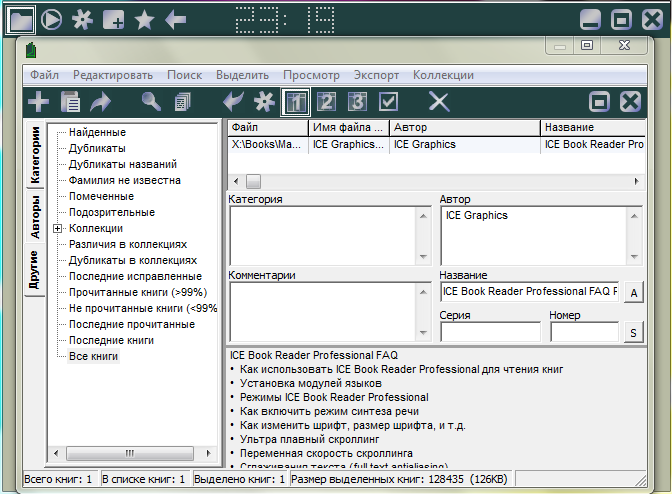
Task: Click the plus icon to add books
Action: coord(38,101)
